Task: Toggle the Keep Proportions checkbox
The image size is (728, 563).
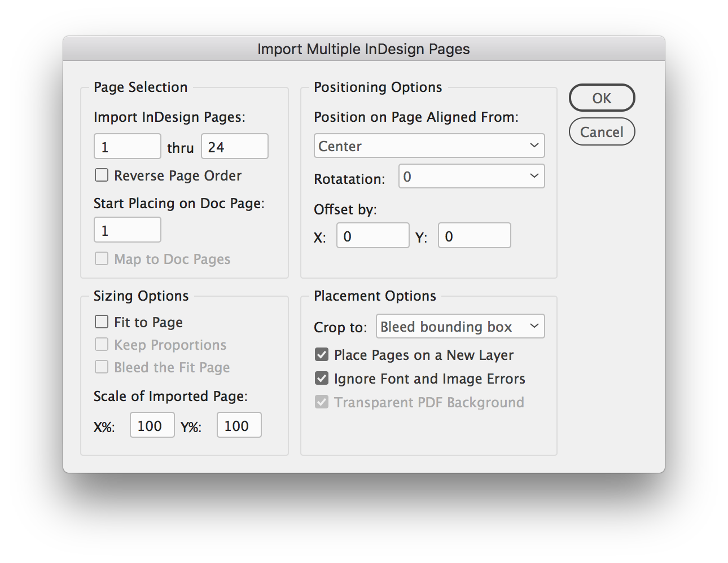Action: tap(102, 345)
